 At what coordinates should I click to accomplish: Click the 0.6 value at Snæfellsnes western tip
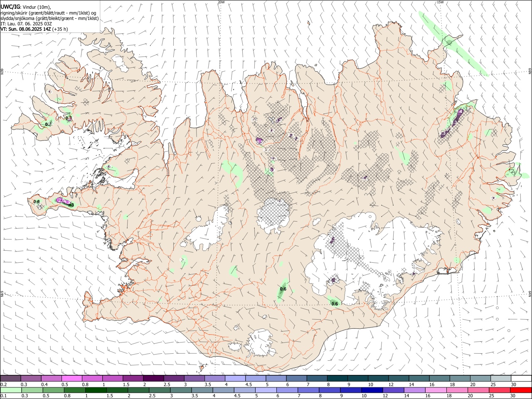[37, 202]
